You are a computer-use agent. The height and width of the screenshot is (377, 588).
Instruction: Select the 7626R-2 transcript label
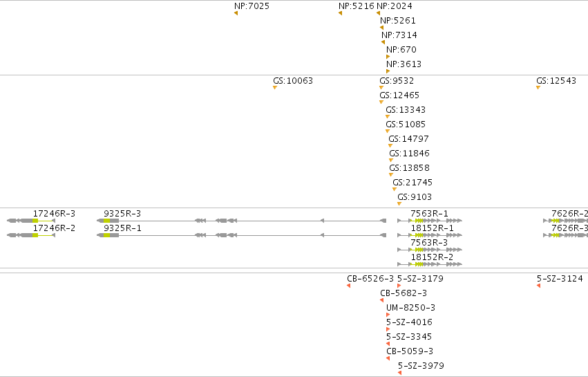coord(569,214)
